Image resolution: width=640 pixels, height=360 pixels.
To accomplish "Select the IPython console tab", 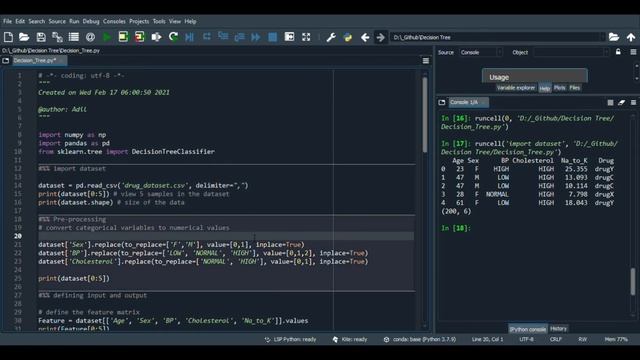I will click(527, 329).
